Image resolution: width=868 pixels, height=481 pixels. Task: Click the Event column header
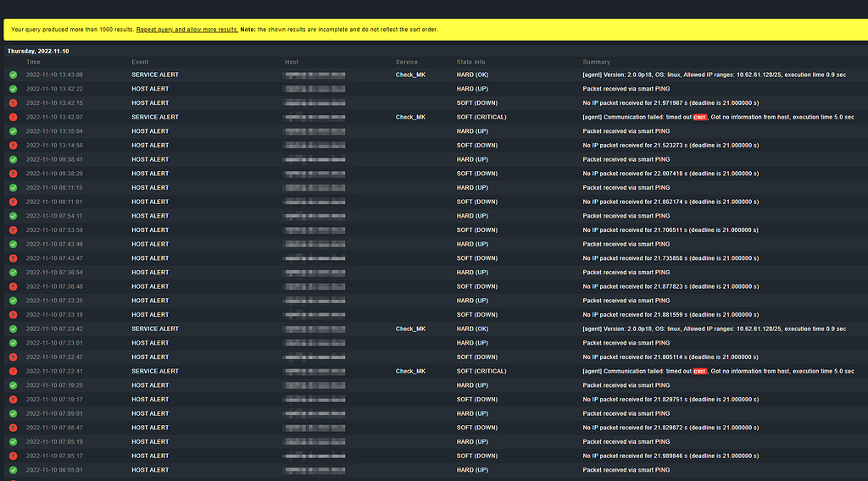(x=140, y=62)
